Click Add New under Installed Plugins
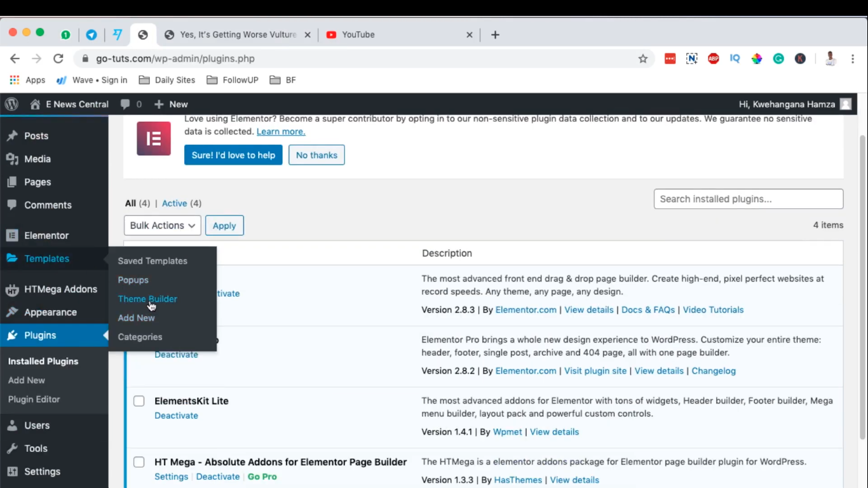The image size is (868, 488). [27, 381]
